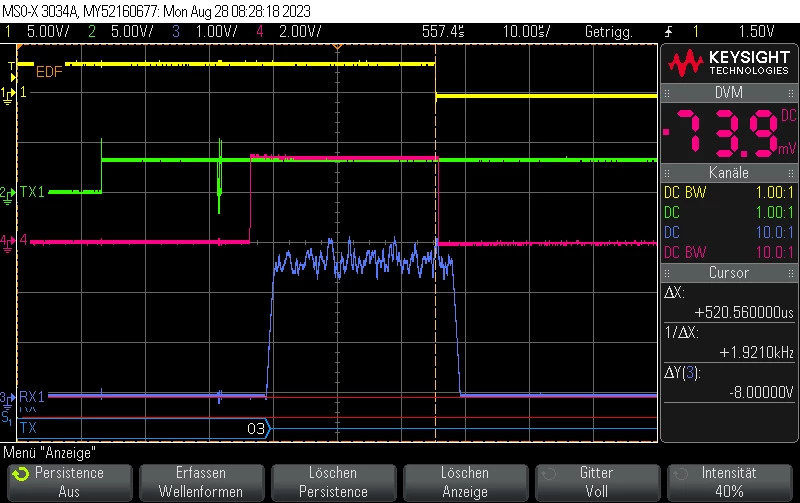
Task: Click the Getrigg. trigger status
Action: [x=608, y=32]
